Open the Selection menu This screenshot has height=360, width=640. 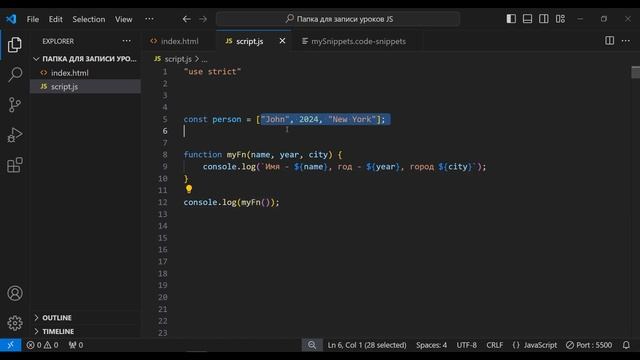point(89,19)
